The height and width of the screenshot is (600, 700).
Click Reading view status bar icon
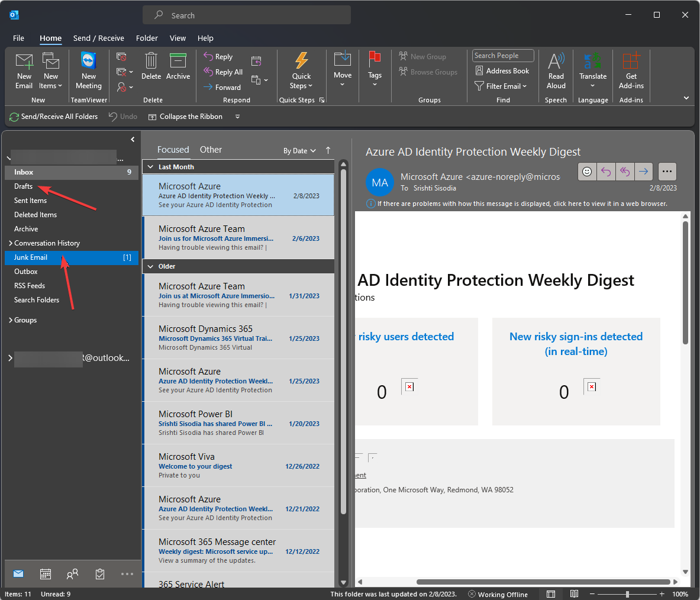[x=574, y=594]
